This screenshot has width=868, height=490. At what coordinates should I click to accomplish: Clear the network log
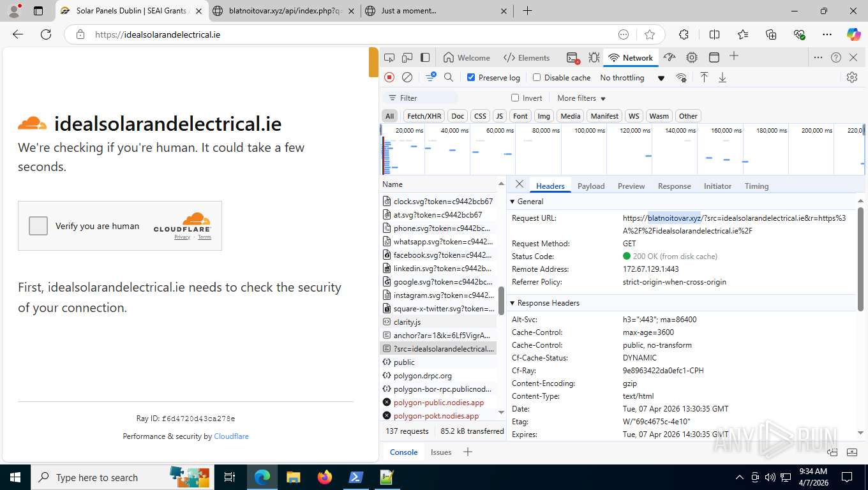coord(407,77)
